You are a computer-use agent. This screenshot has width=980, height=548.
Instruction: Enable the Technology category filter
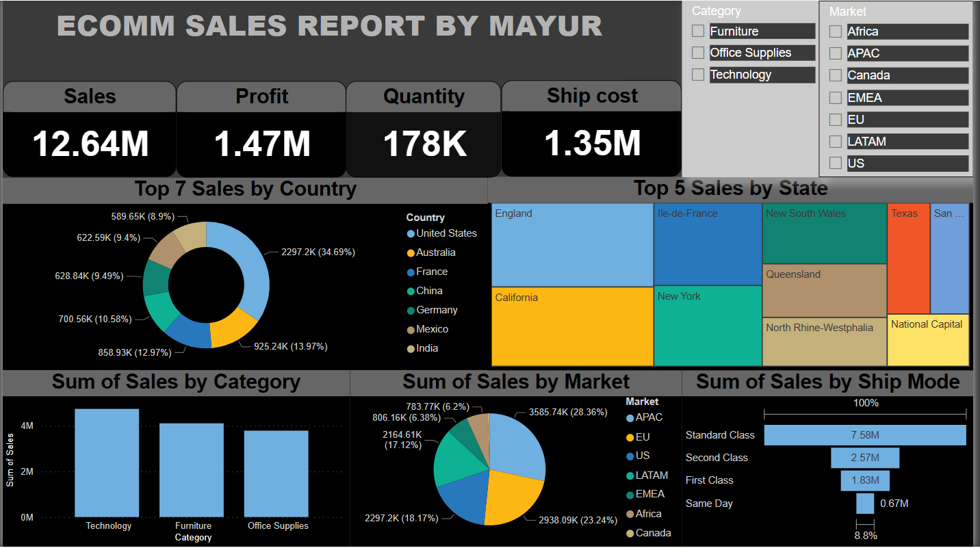coord(698,75)
